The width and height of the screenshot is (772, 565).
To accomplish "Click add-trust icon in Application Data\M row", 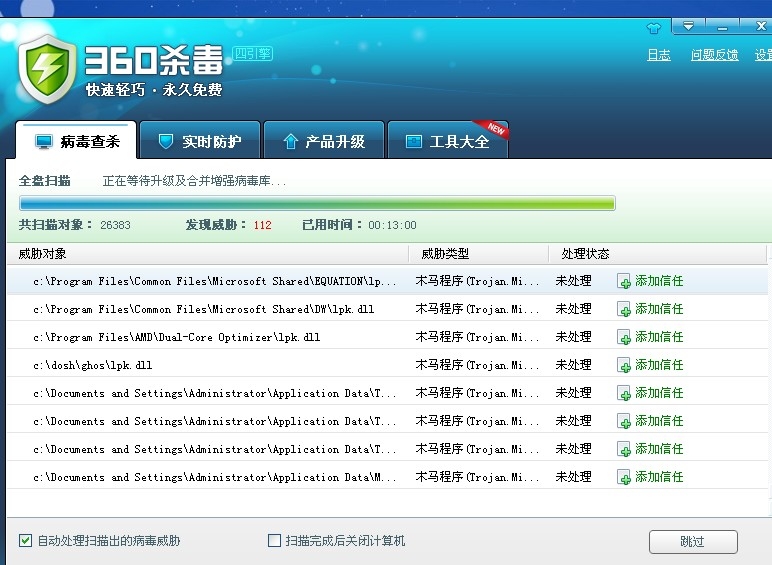I will pos(624,477).
